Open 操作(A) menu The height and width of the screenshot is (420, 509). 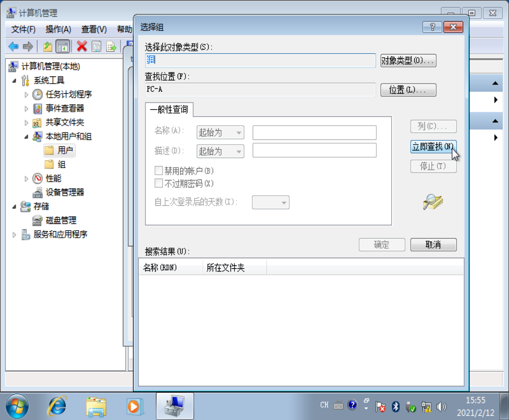pyautogui.click(x=58, y=29)
